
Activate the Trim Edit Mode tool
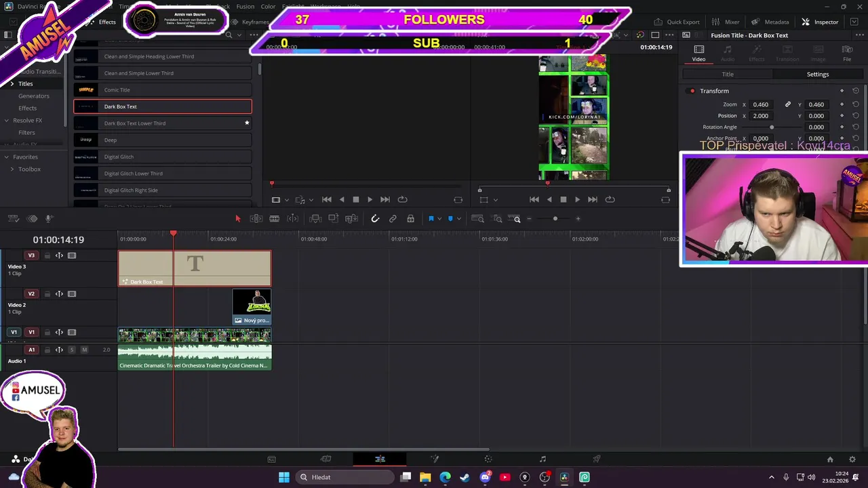click(x=256, y=218)
